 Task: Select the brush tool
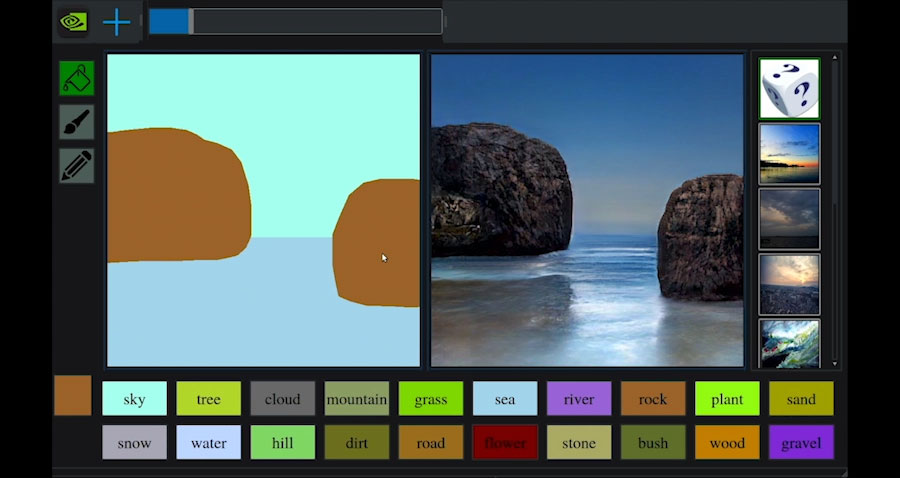pyautogui.click(x=76, y=122)
